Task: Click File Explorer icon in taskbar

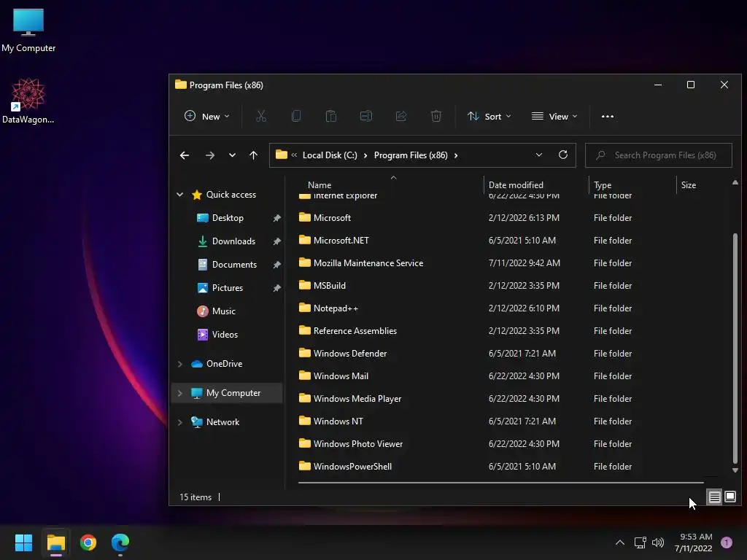Action: point(55,542)
